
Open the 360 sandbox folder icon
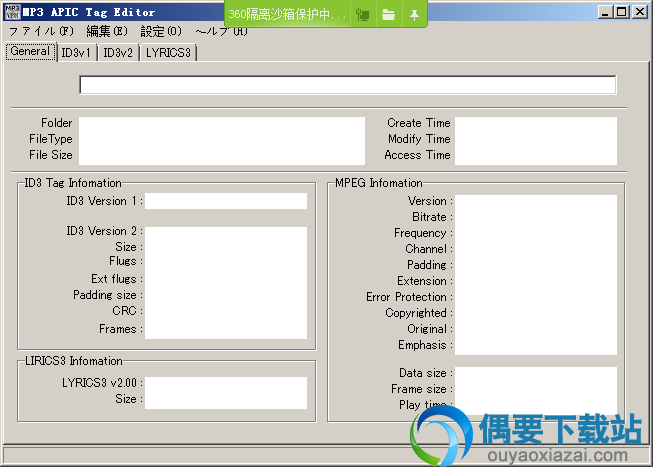pyautogui.click(x=388, y=15)
